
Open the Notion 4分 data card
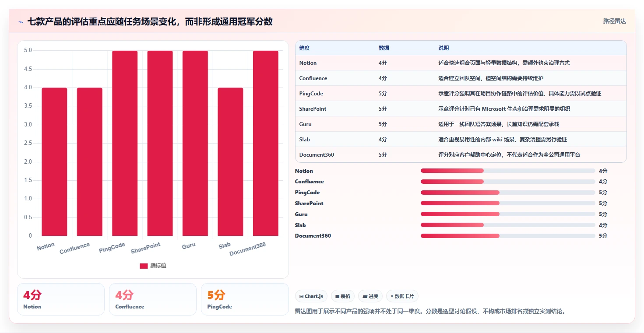tap(61, 299)
